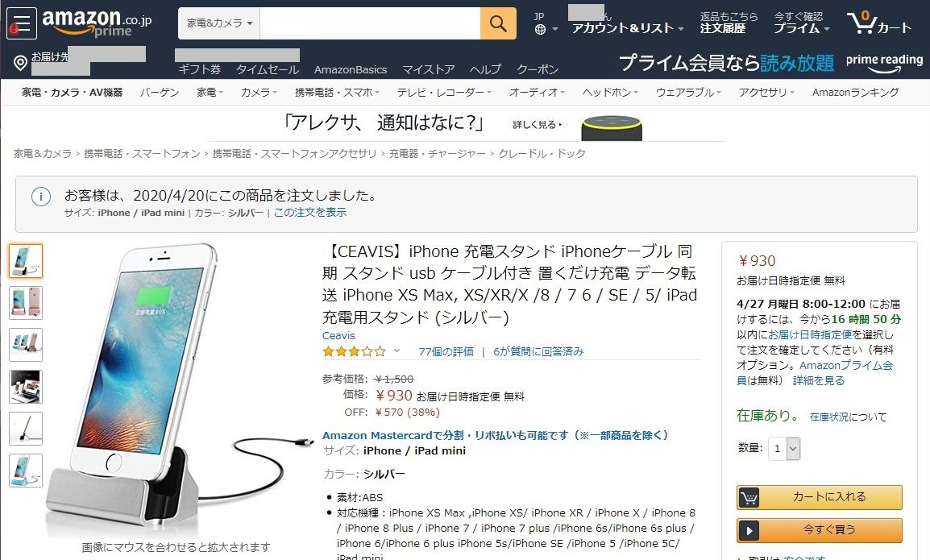Open the shopping cart icon
Viewport: 930px width, 560px height.
[x=879, y=23]
